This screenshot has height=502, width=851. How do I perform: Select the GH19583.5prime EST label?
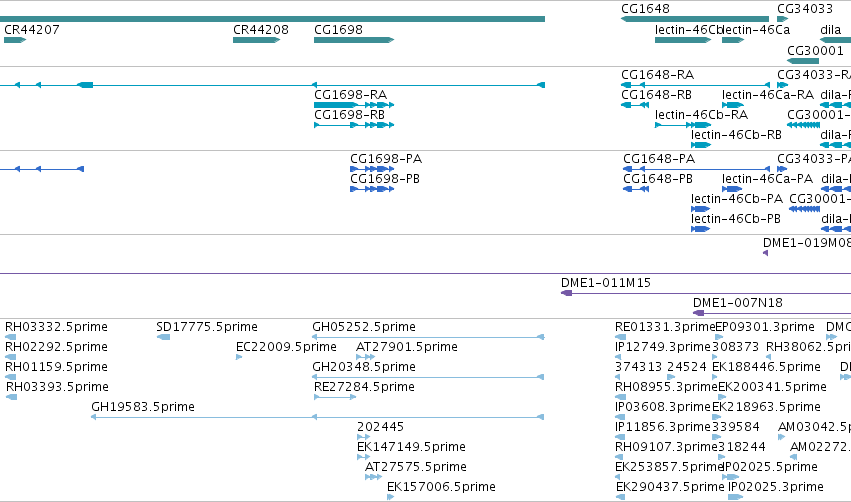point(143,408)
